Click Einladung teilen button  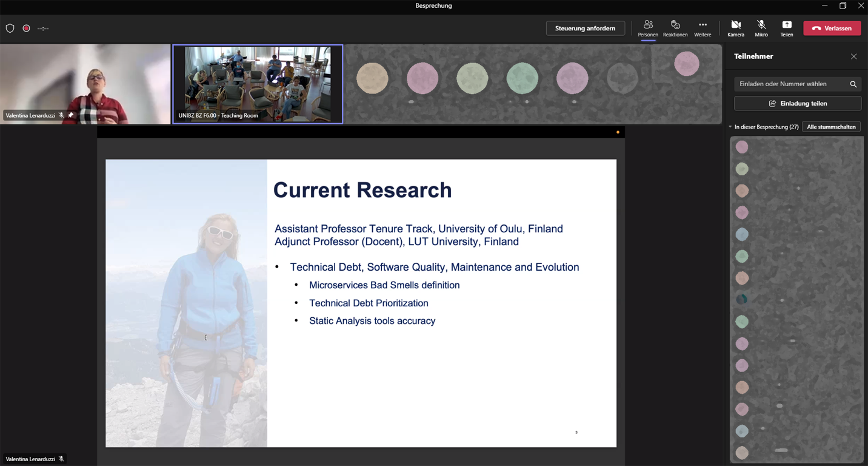pyautogui.click(x=798, y=104)
